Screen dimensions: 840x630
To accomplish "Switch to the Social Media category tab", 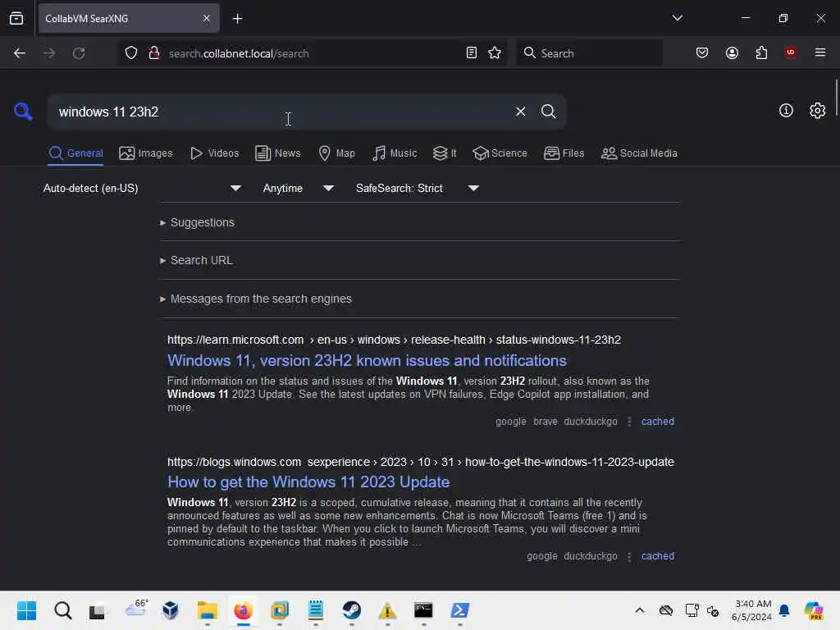I will tap(639, 153).
